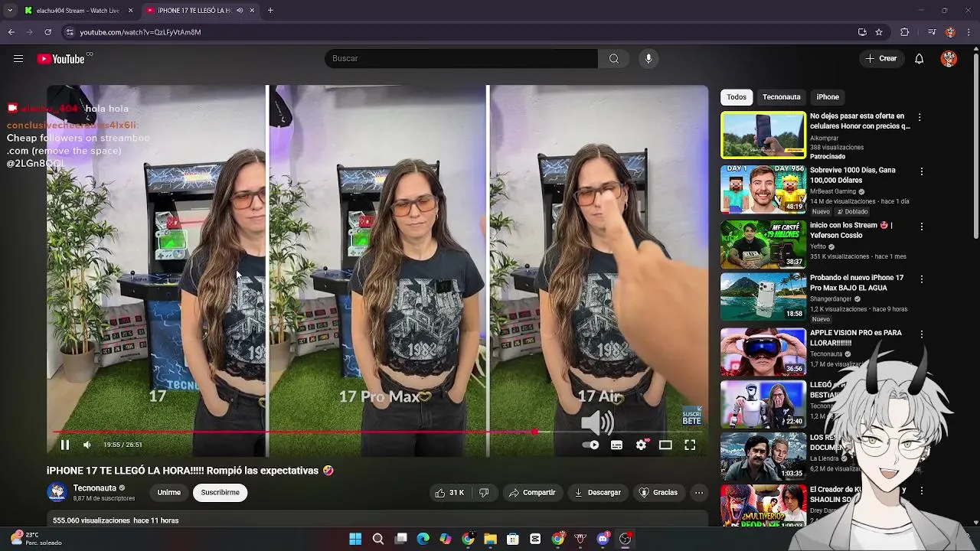Viewport: 980px width, 551px height.
Task: Pause the video playback
Action: [x=65, y=445]
